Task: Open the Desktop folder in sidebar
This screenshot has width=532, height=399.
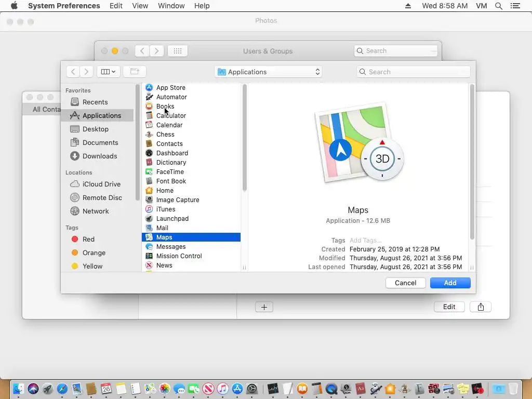Action: [97, 129]
